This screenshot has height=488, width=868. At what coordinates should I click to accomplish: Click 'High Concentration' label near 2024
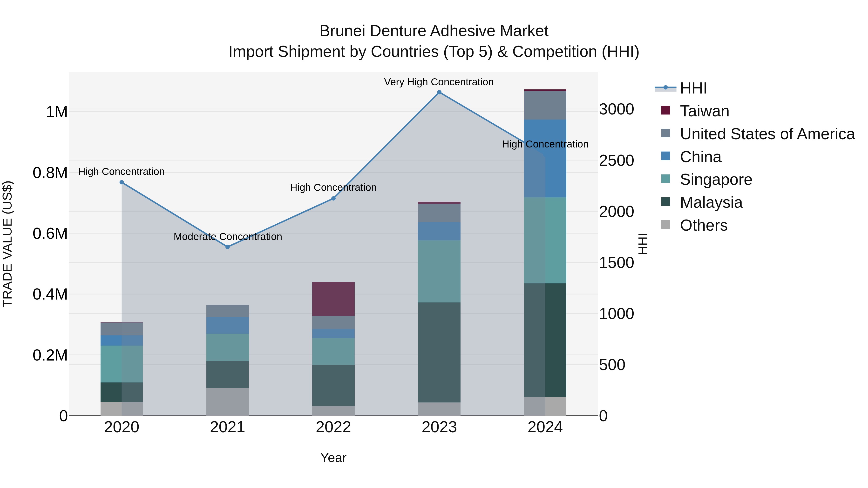point(545,144)
